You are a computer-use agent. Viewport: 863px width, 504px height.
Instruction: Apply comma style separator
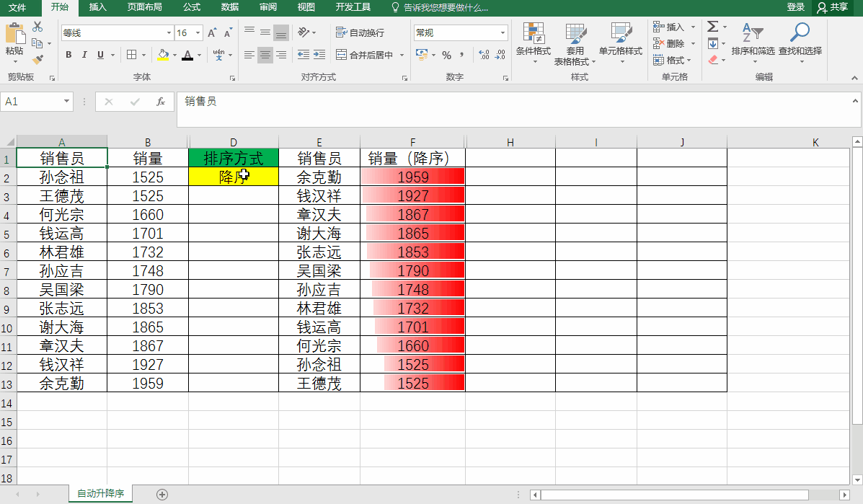(x=461, y=55)
